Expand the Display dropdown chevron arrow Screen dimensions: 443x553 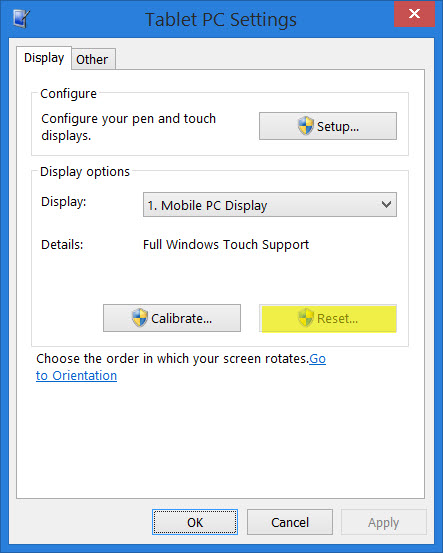click(386, 205)
